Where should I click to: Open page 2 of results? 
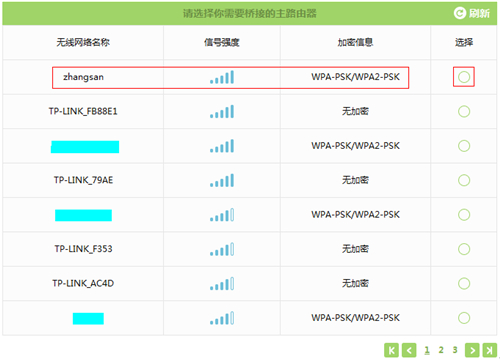click(441, 350)
